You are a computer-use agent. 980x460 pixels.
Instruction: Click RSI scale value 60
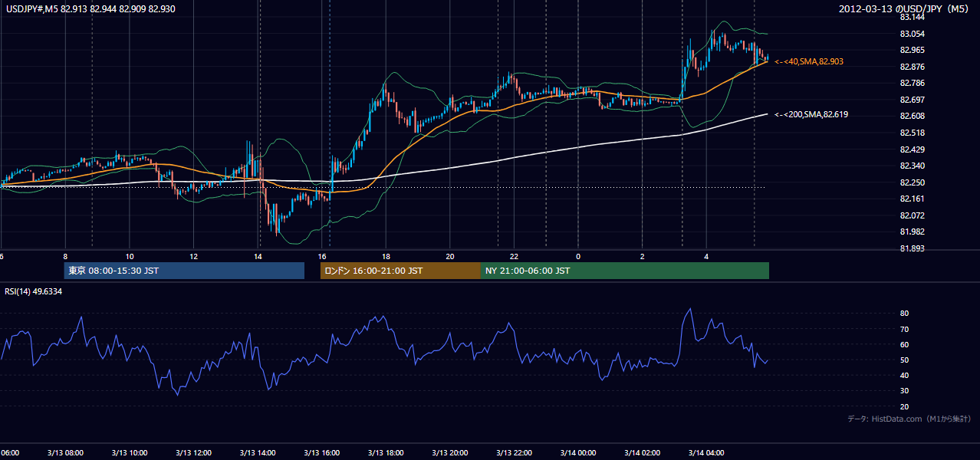click(904, 345)
